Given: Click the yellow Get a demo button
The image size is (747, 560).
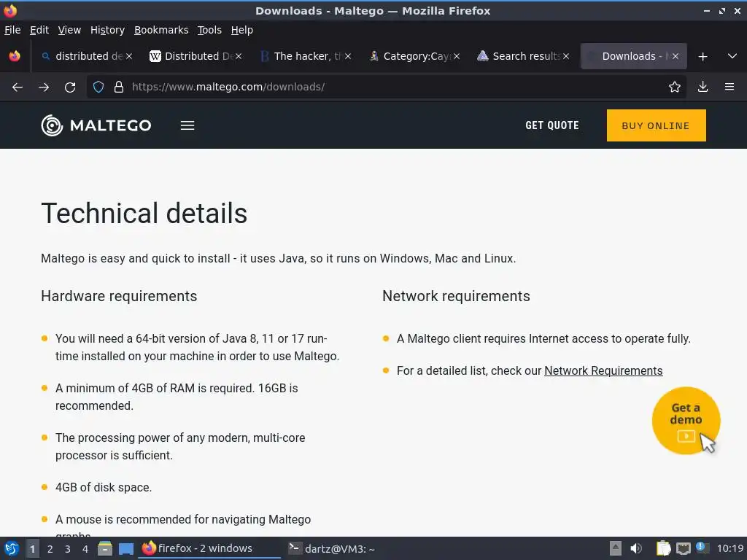Looking at the screenshot, I should (x=686, y=421).
